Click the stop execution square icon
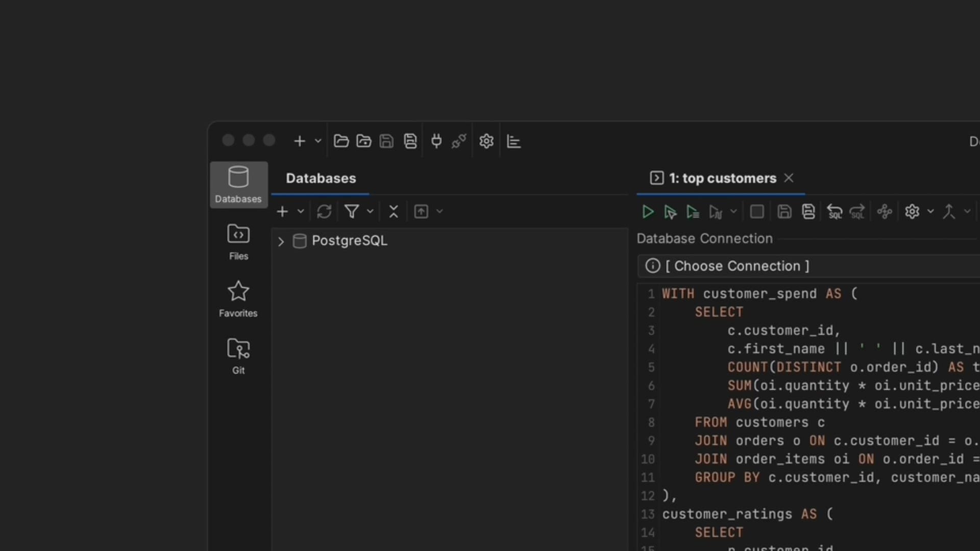The image size is (980, 551). [x=757, y=212]
